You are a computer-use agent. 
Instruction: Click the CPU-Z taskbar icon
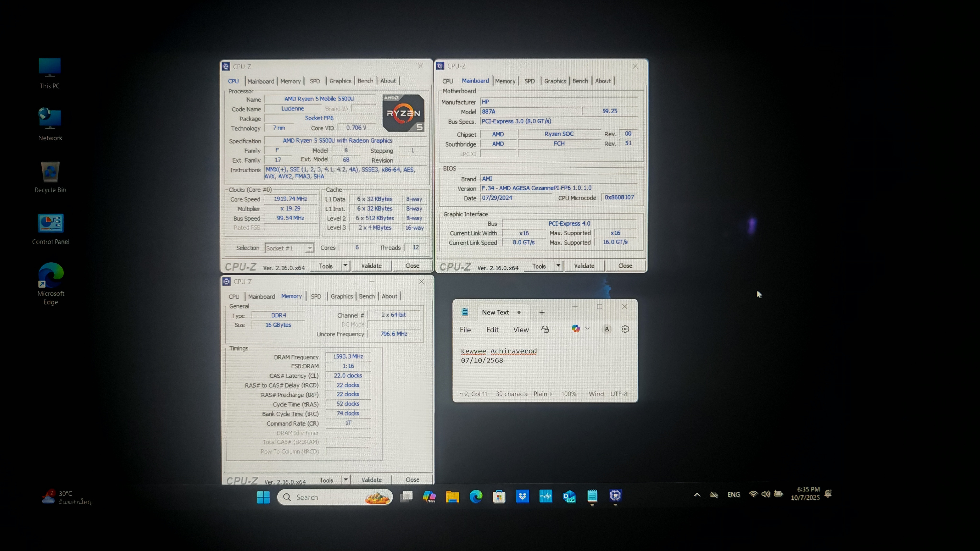615,496
